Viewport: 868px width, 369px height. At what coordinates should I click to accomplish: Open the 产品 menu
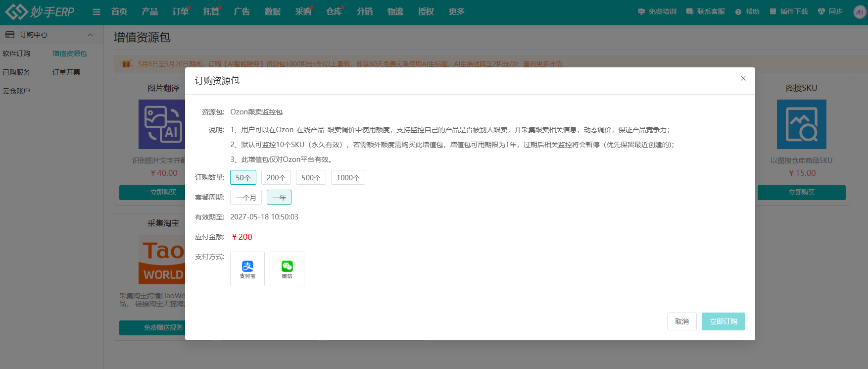[150, 11]
